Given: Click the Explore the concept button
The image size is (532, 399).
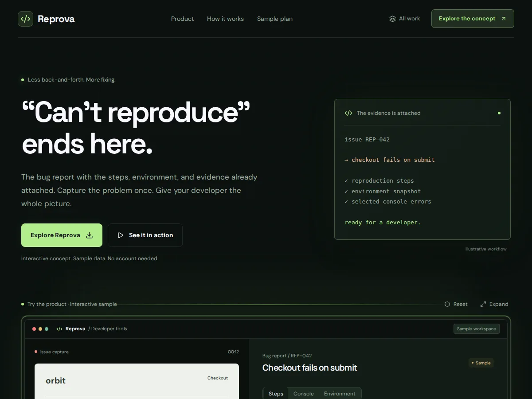Looking at the screenshot, I should tap(473, 19).
